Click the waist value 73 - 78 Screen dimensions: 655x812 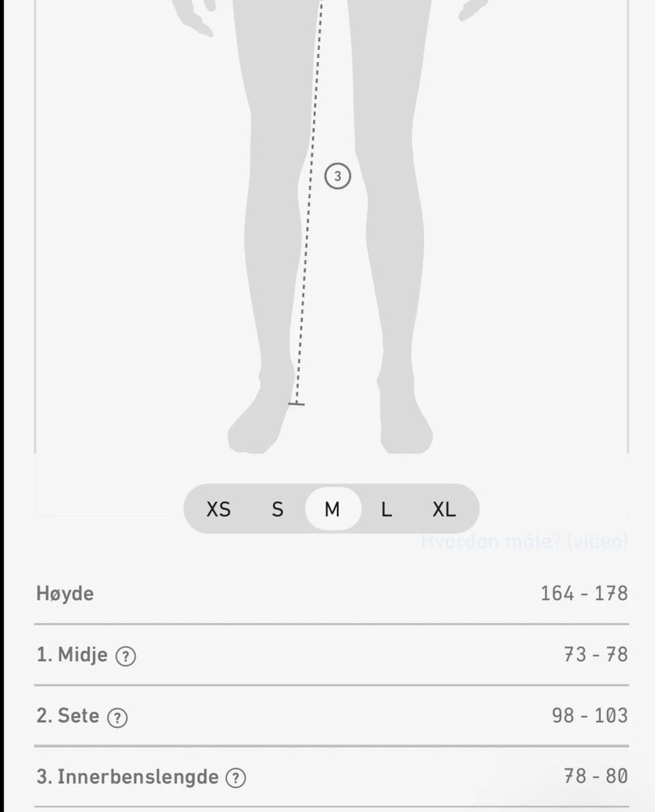595,655
